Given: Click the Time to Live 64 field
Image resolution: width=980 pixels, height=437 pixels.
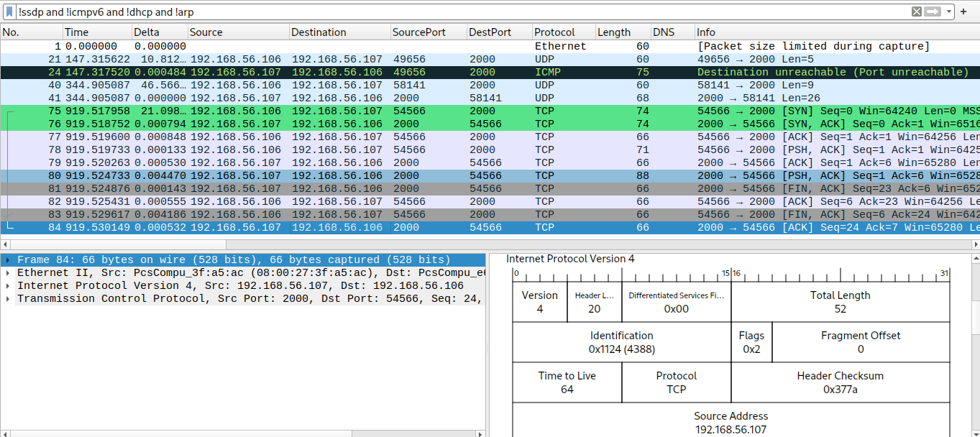Looking at the screenshot, I should (x=567, y=382).
